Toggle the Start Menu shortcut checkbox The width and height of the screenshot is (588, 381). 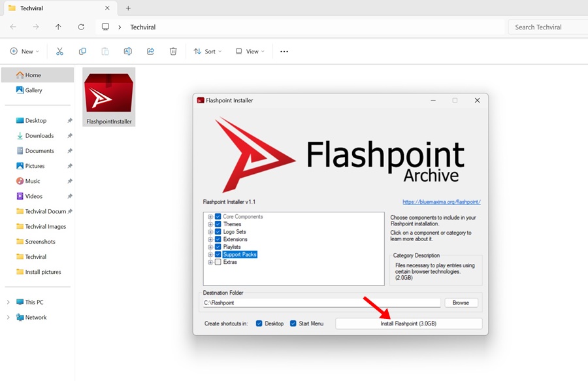pos(293,323)
